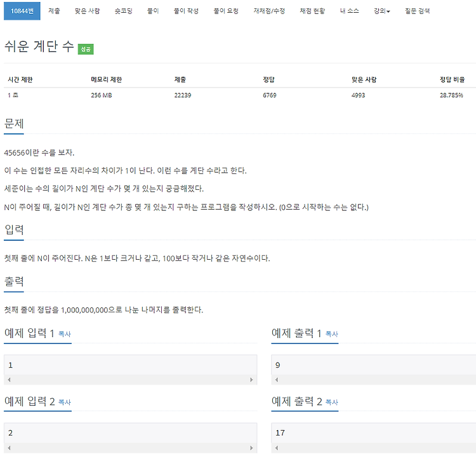The height and width of the screenshot is (456, 476).
Task: Select the 풀이 작성 tab
Action: 186,11
